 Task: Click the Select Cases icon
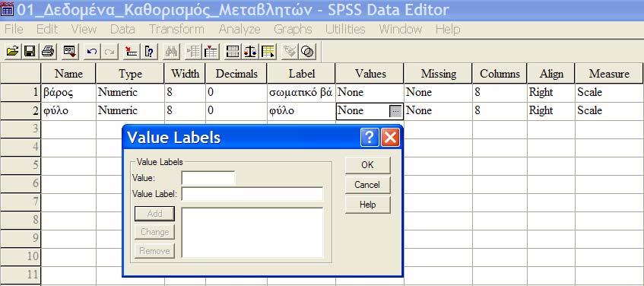(268, 52)
